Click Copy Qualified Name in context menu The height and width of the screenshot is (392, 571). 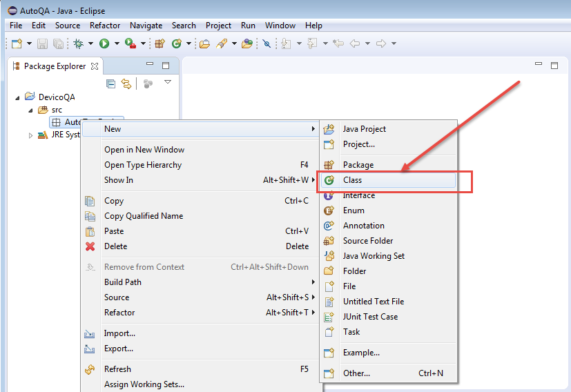(200, 216)
